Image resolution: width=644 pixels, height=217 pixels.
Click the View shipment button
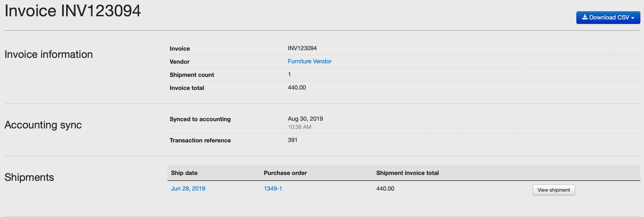pos(553,190)
